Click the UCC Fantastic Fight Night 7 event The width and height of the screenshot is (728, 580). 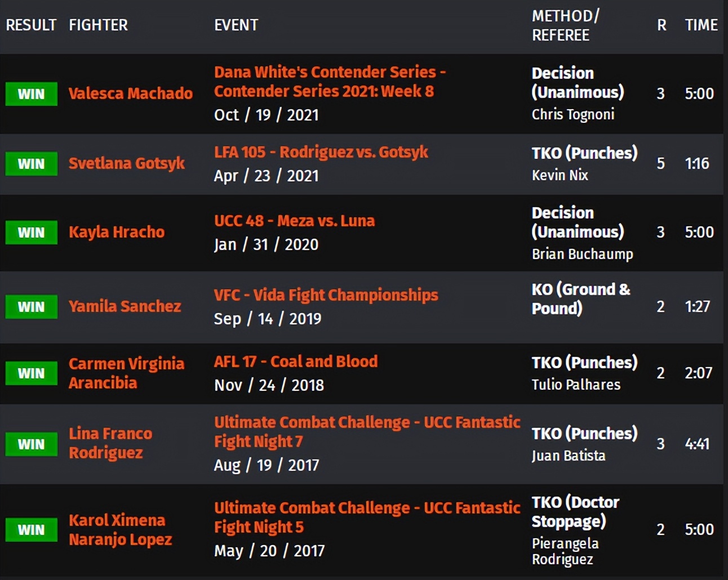tap(367, 431)
